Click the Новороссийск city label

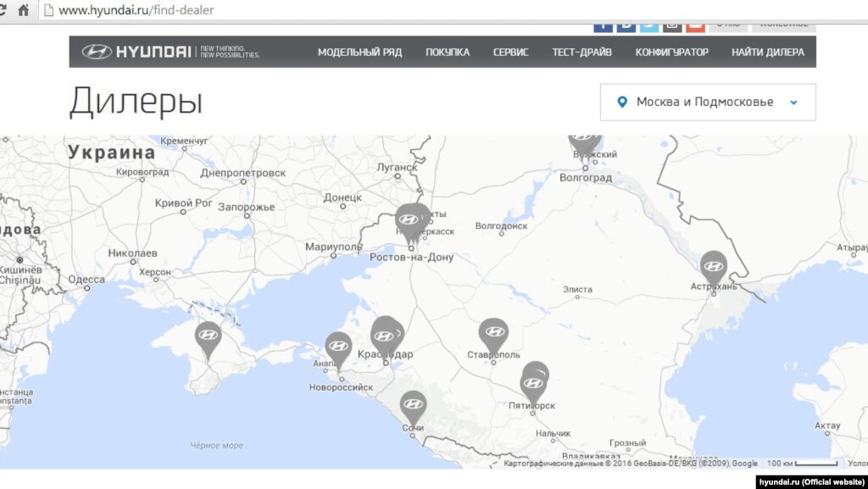point(341,388)
